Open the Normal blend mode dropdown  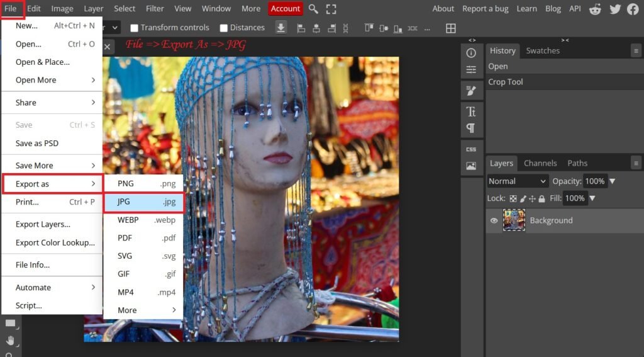click(518, 181)
